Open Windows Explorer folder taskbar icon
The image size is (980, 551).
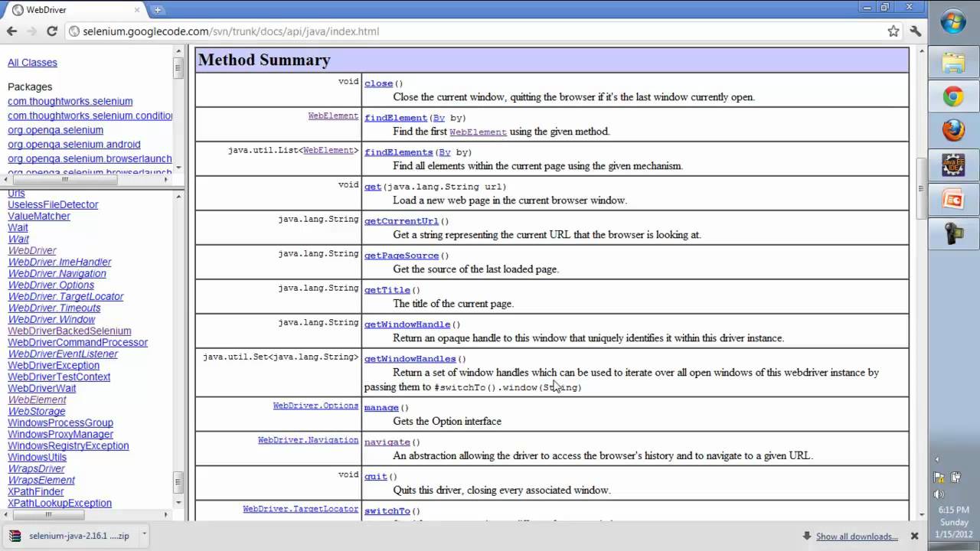(953, 63)
